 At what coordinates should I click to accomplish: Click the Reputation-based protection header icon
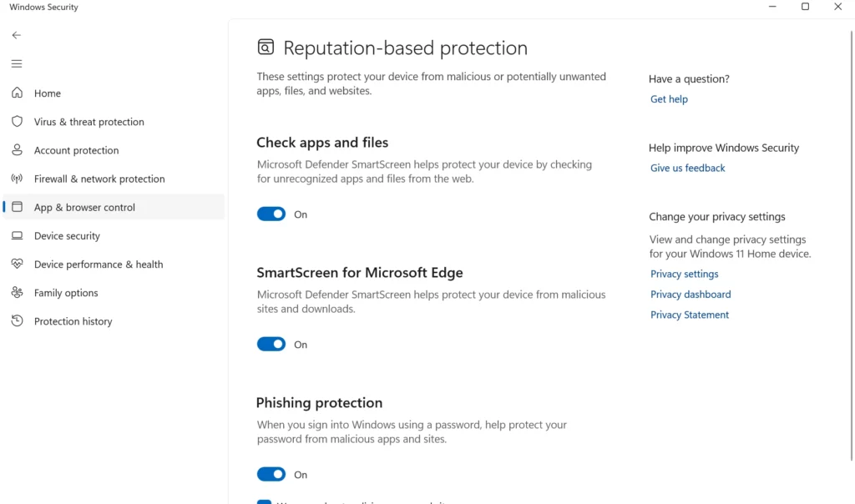(x=266, y=48)
